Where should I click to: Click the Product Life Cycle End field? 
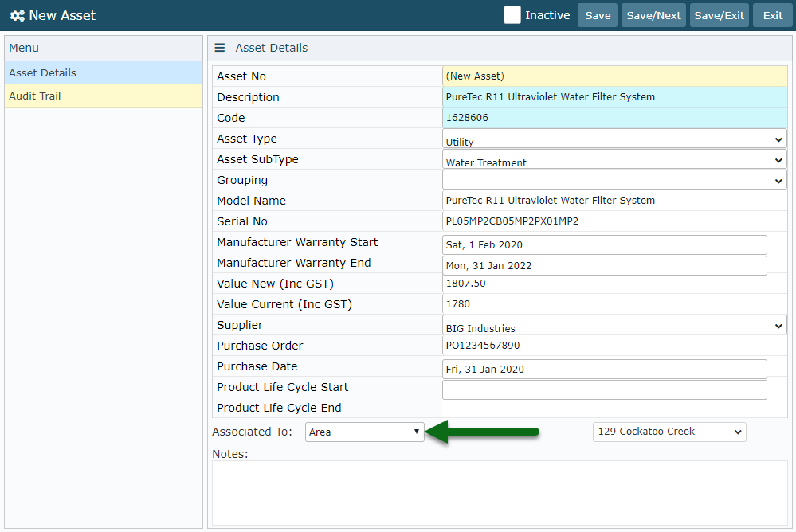point(615,408)
